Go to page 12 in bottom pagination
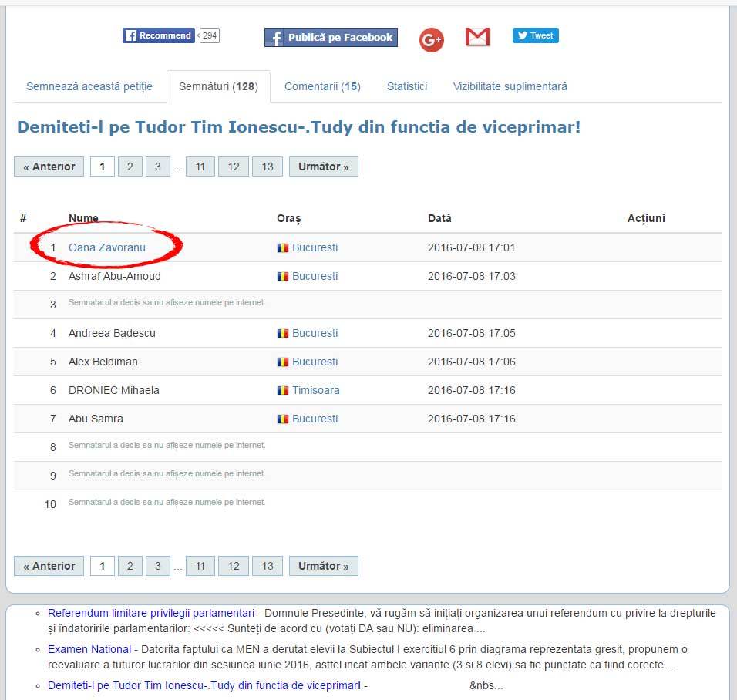Screen dimensions: 737x700 pos(234,566)
